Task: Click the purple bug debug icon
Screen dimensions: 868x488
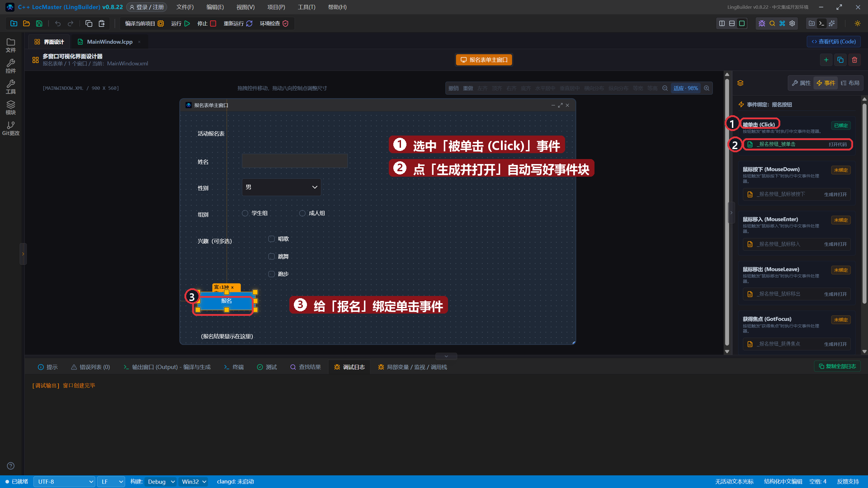Action: 762,23
